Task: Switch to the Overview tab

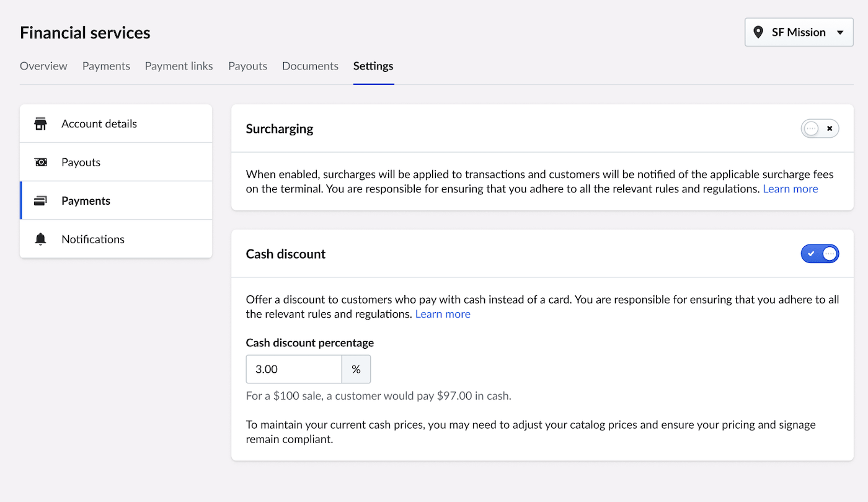Action: [x=43, y=66]
